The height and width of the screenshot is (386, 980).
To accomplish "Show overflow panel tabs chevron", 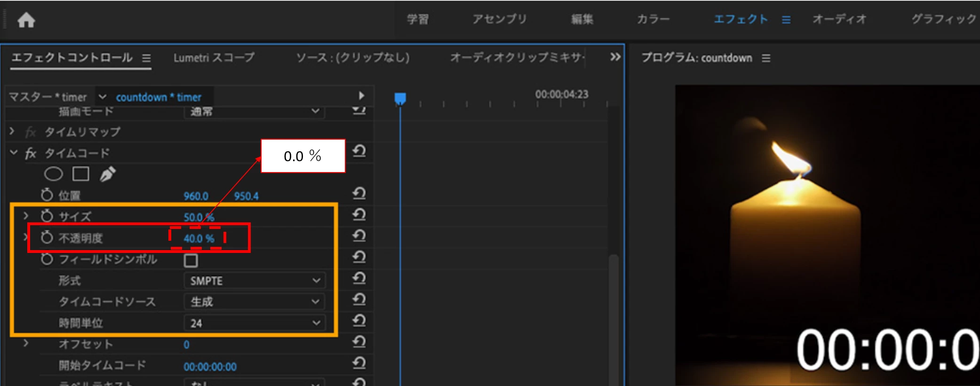I will point(615,57).
